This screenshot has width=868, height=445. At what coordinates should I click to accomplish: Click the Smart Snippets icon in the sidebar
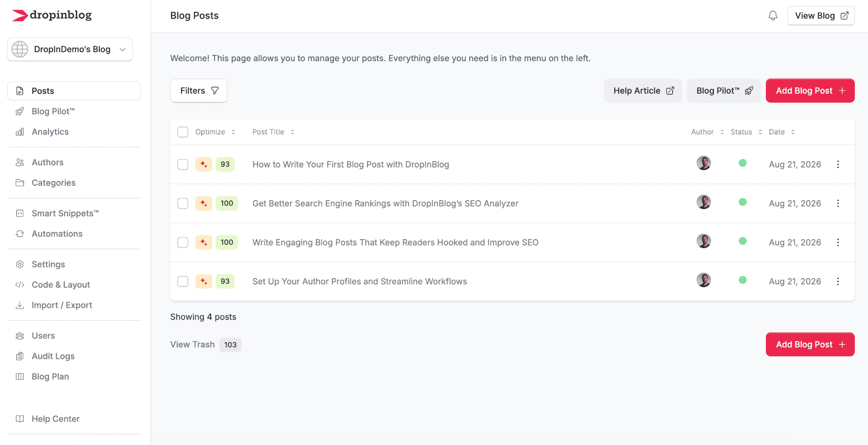click(x=20, y=213)
